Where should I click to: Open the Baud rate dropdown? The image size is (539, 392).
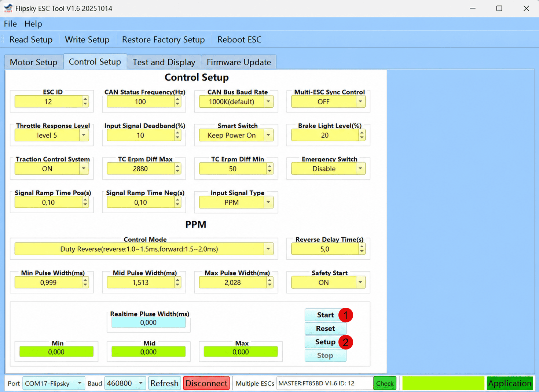(125, 384)
